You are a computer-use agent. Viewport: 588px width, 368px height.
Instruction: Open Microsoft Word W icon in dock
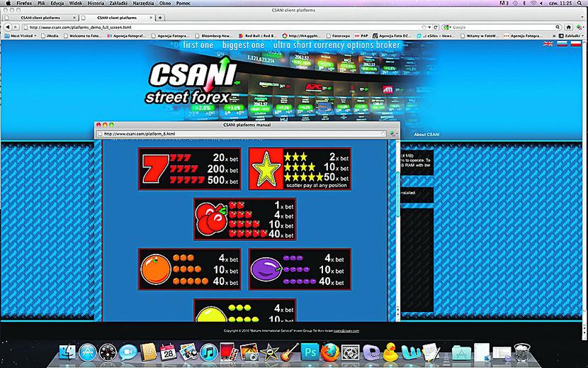(x=411, y=352)
